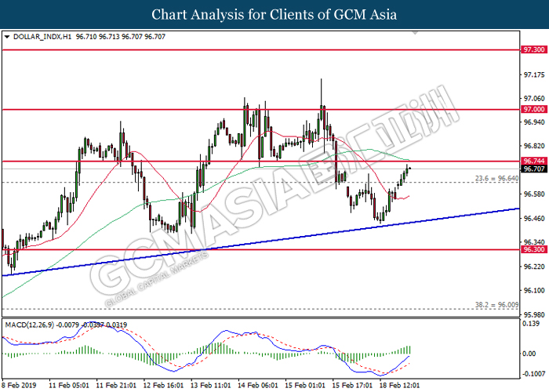Click the 97.000 red price level label
The width and height of the screenshot is (549, 392).
pos(533,109)
